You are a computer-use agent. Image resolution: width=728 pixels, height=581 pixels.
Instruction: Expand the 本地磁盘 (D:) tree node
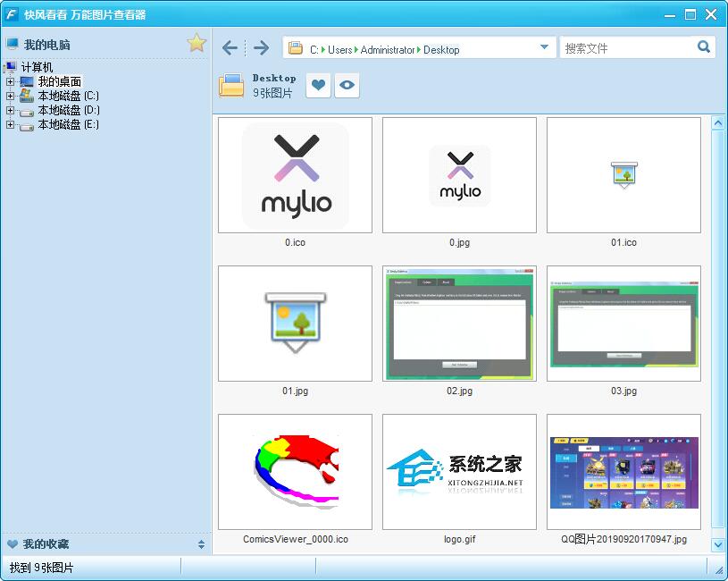[10, 111]
